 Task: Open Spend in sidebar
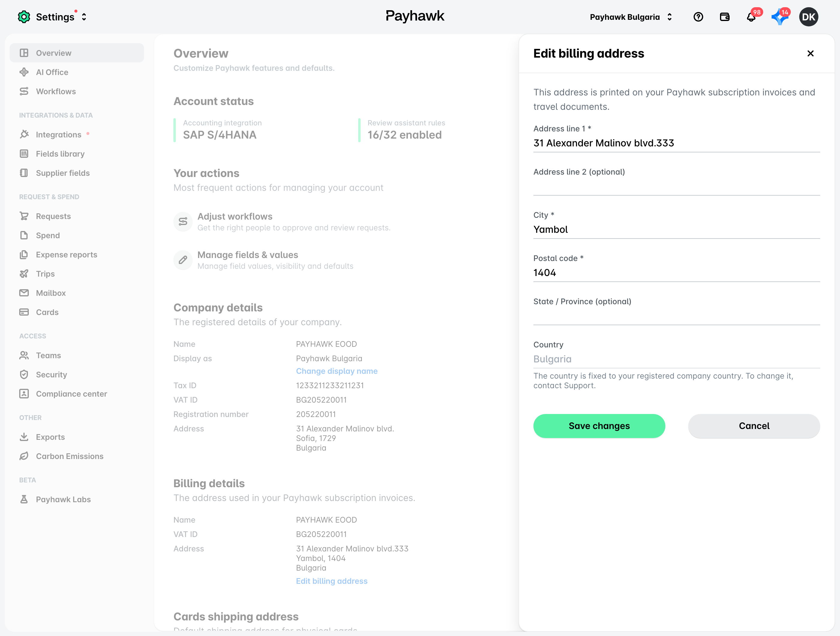point(77,235)
